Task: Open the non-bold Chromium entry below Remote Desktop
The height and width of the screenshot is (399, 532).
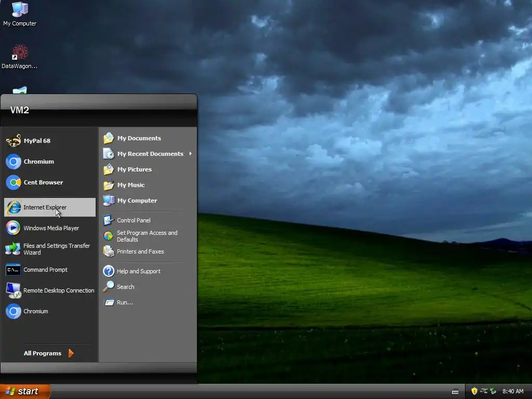Action: coord(50,311)
